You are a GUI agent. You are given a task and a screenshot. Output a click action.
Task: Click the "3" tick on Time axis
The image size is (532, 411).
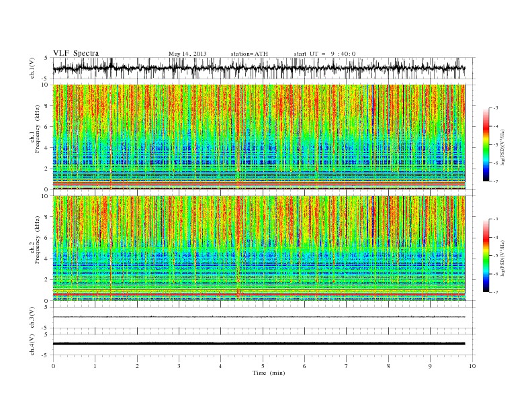179,366
